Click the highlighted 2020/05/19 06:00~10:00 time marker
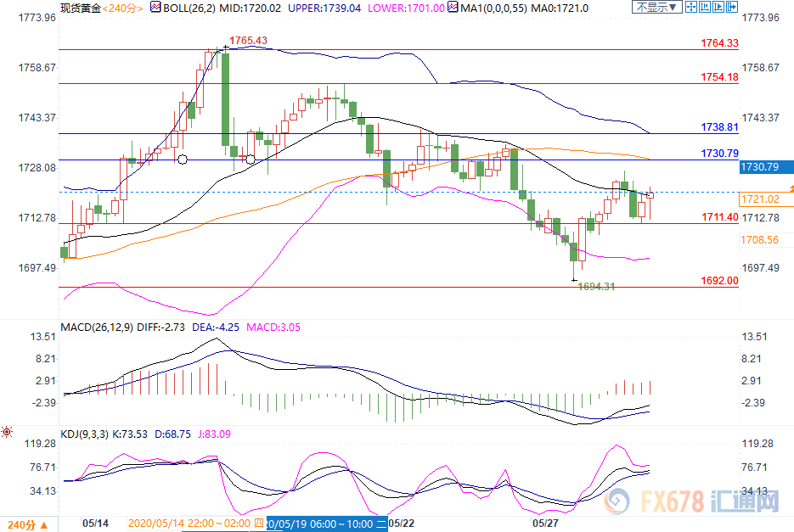The height and width of the screenshot is (532, 794). click(x=325, y=524)
